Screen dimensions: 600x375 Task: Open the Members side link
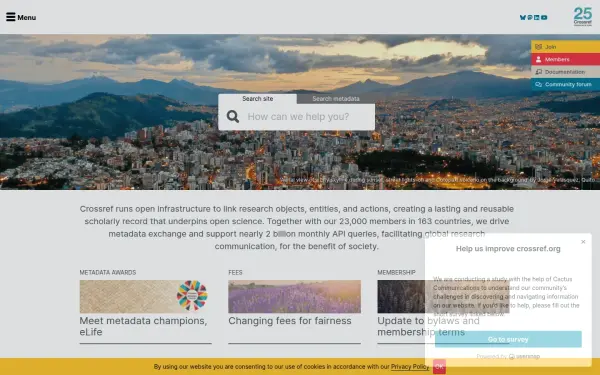pos(566,59)
